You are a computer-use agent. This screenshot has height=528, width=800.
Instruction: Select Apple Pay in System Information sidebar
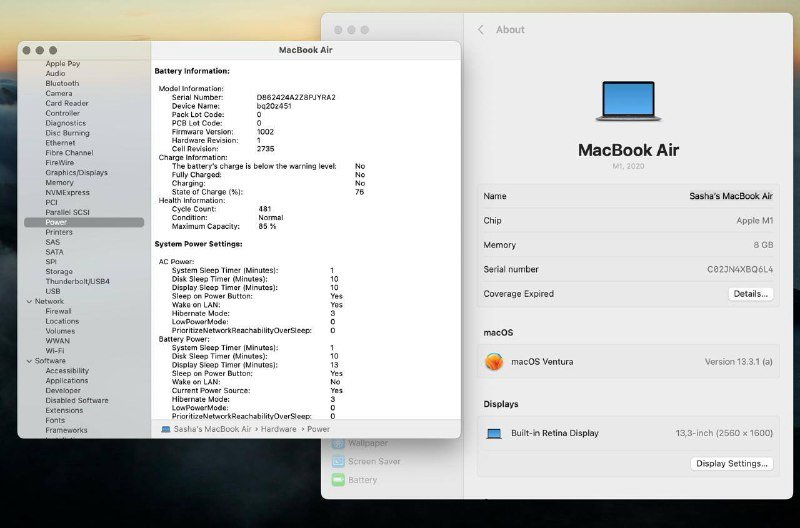pos(63,64)
